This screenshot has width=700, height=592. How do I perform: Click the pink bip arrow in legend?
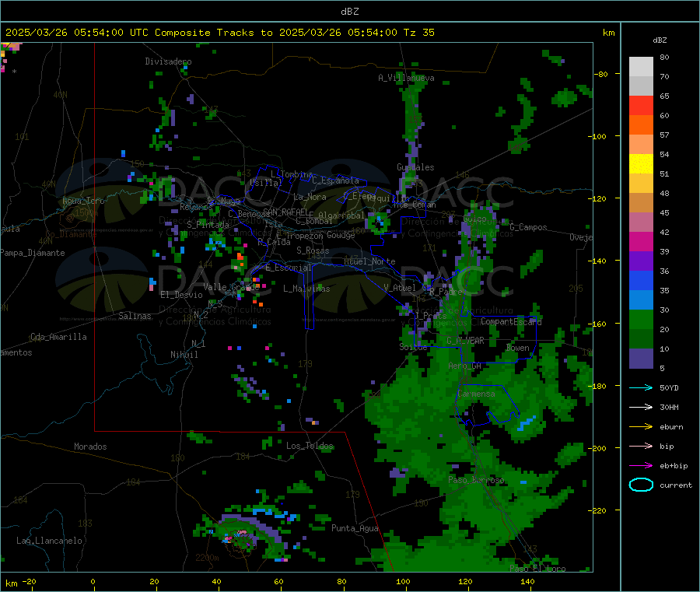641,446
